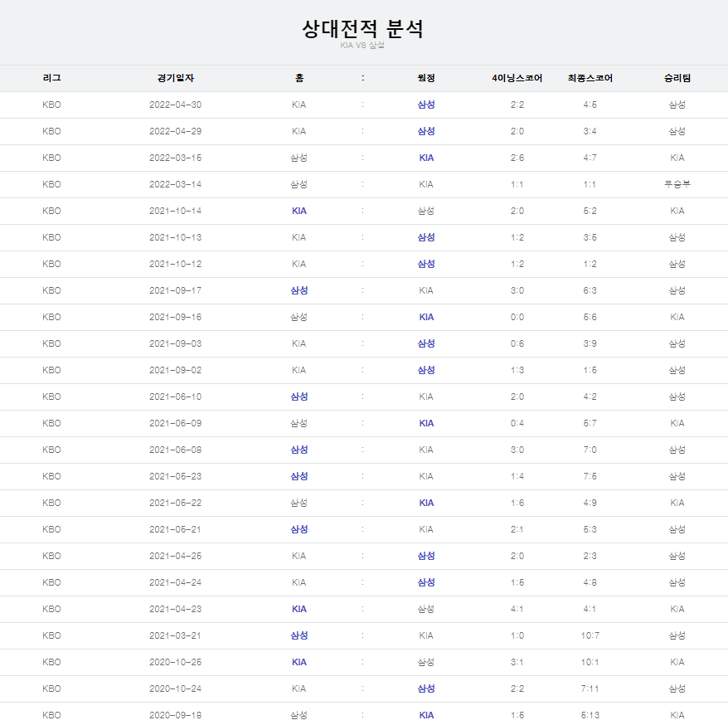The image size is (728, 725).
Task: Click home team KIA in 2021-04-23 row
Action: tap(299, 609)
